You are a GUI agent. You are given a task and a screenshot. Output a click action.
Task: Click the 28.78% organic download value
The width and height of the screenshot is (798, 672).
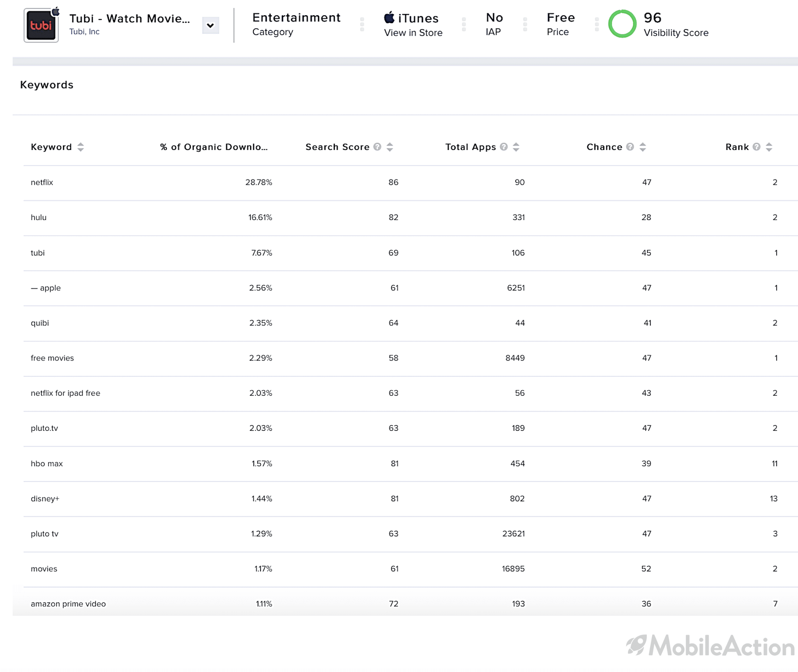point(259,182)
